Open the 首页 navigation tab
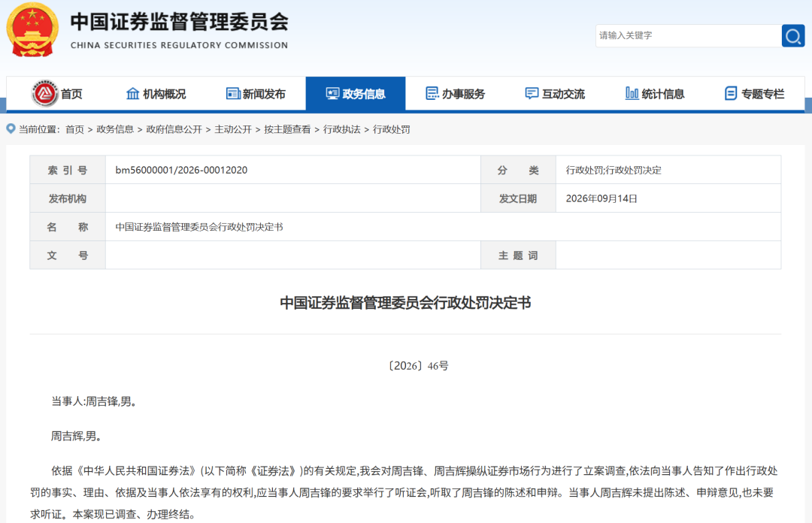This screenshot has height=523, width=812. point(57,94)
